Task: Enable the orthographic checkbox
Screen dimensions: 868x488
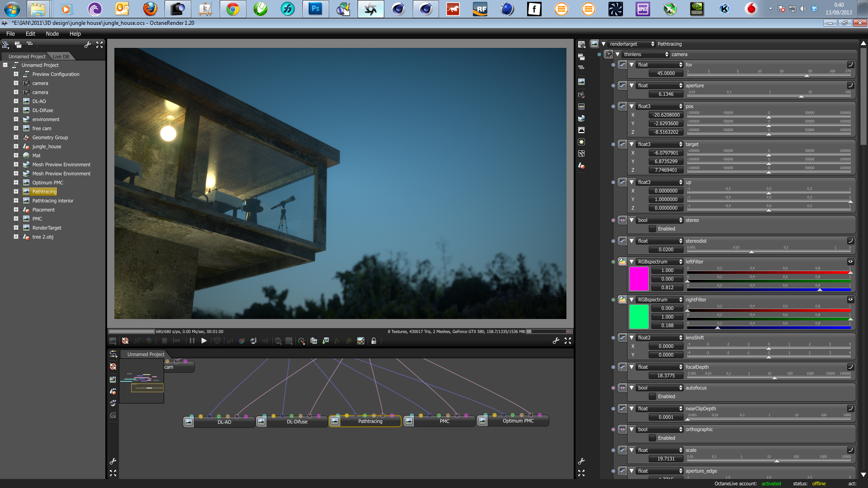Action: click(x=652, y=438)
